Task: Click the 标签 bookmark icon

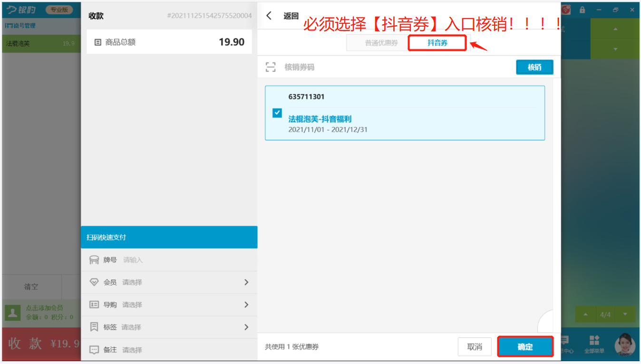Action: pos(94,327)
